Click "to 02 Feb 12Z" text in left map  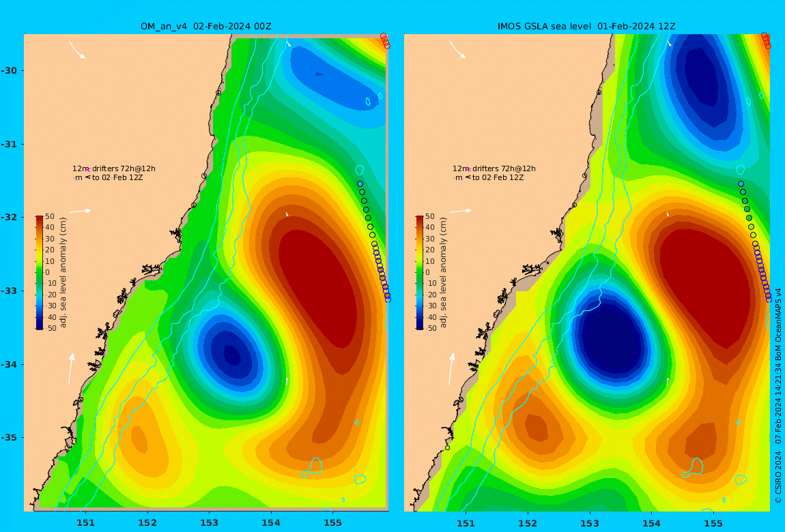pos(117,177)
